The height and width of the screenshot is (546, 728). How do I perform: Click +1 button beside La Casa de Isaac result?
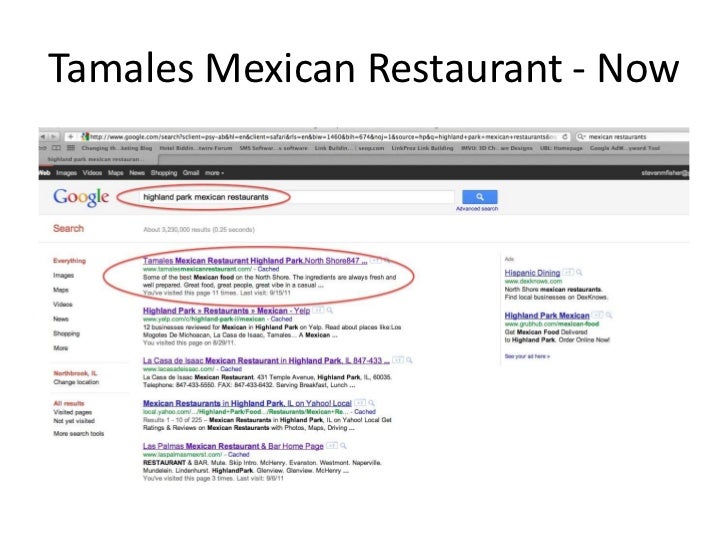coord(398,360)
